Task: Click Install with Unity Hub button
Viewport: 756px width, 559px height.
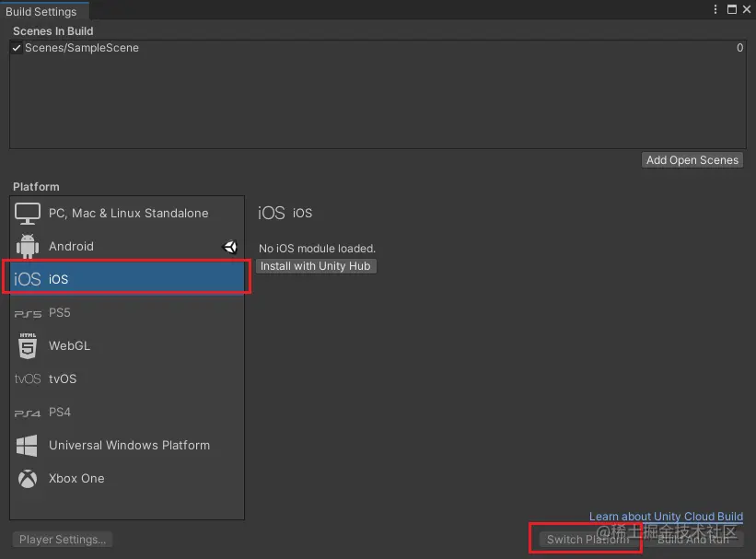Action: [x=316, y=266]
